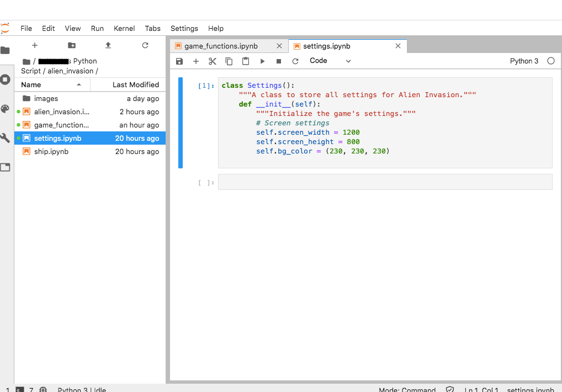Copy the selected cell

coord(229,61)
